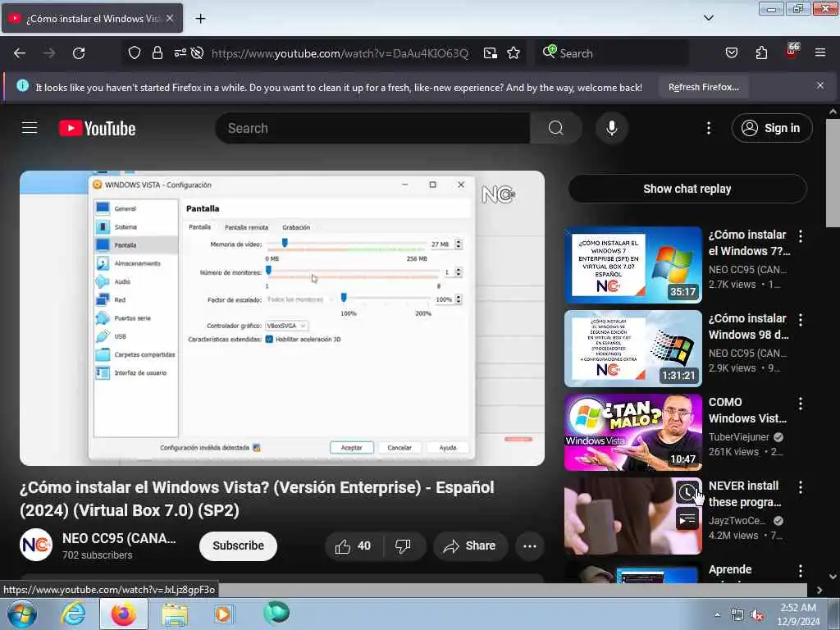Image resolution: width=840 pixels, height=630 pixels.
Task: Launch Internet Explorer from the taskbar
Action: [73, 614]
